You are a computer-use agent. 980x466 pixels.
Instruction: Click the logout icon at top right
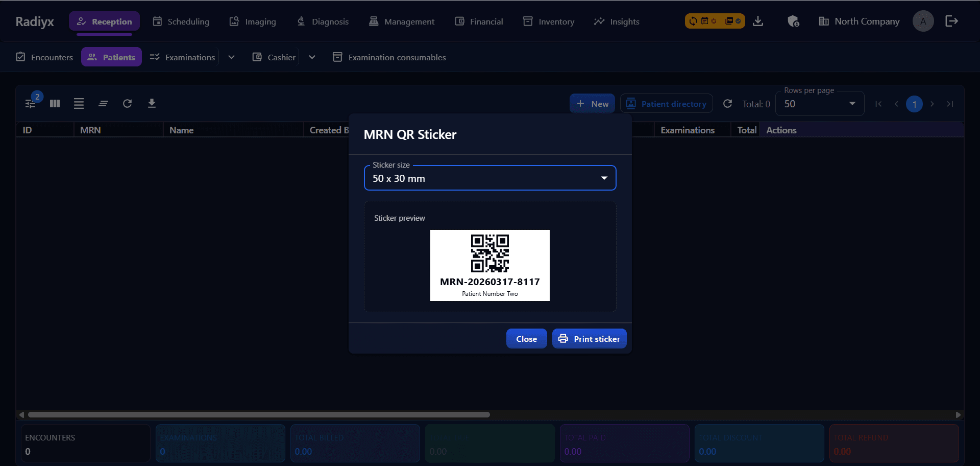click(951, 21)
